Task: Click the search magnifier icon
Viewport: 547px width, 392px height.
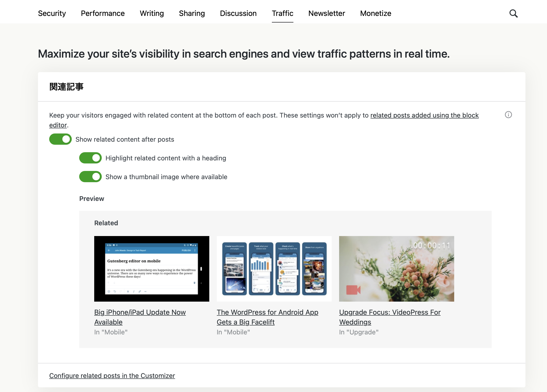Action: point(513,14)
